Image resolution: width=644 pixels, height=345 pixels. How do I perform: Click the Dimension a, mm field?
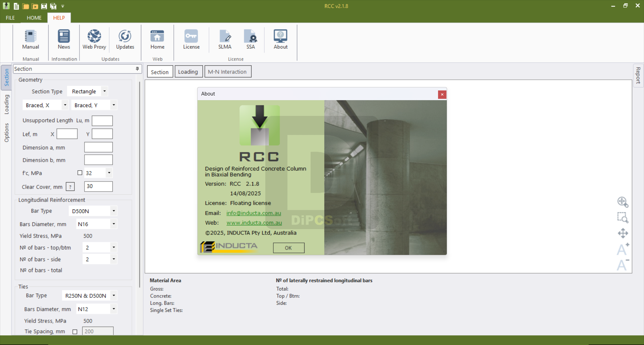[x=98, y=147]
